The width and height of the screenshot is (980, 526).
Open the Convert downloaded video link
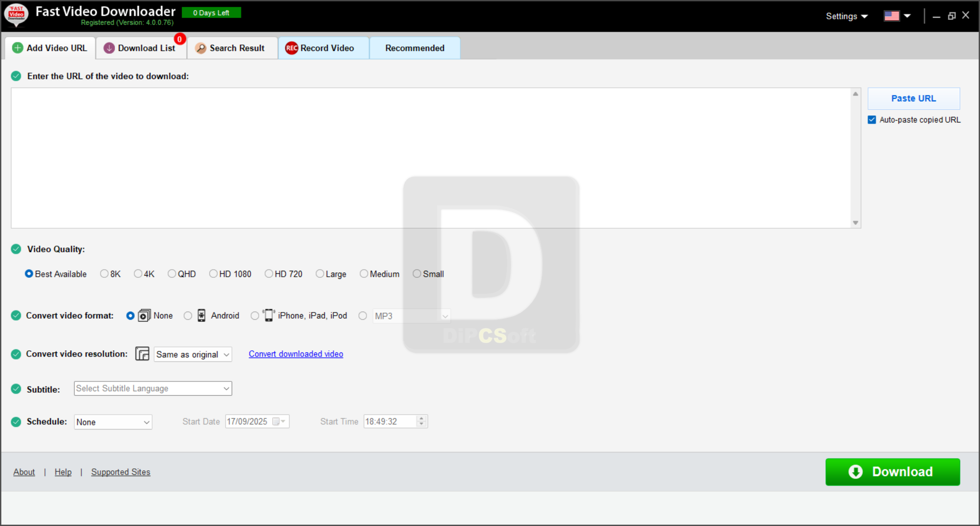tap(296, 354)
